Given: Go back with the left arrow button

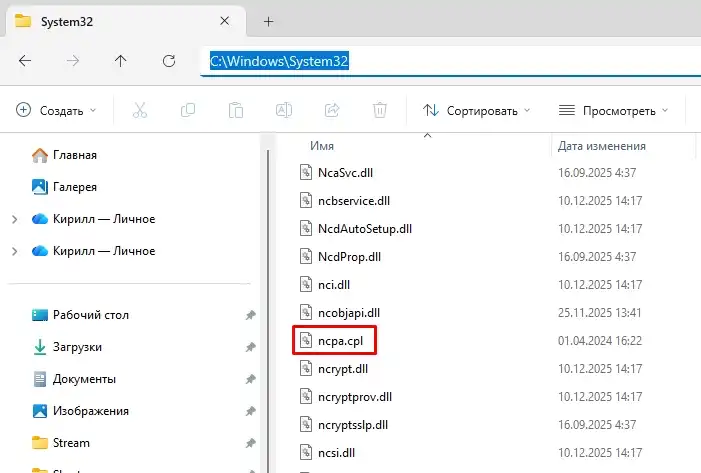Looking at the screenshot, I should click(25, 61).
